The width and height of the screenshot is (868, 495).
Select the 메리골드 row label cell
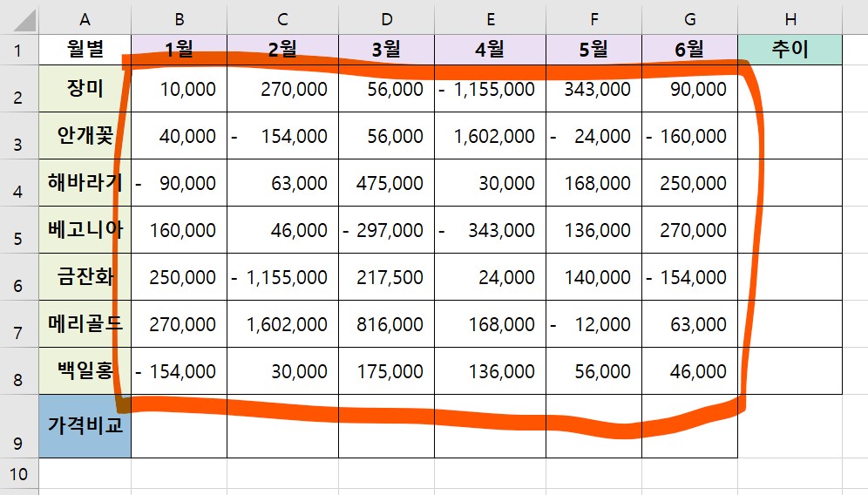[85, 324]
